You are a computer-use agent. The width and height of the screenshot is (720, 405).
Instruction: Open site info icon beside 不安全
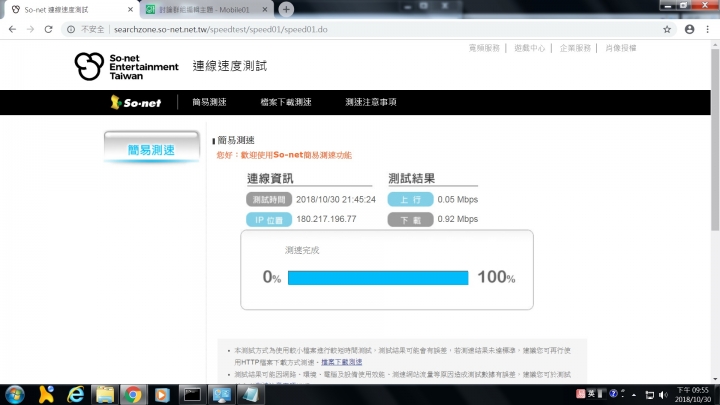(x=71, y=29)
